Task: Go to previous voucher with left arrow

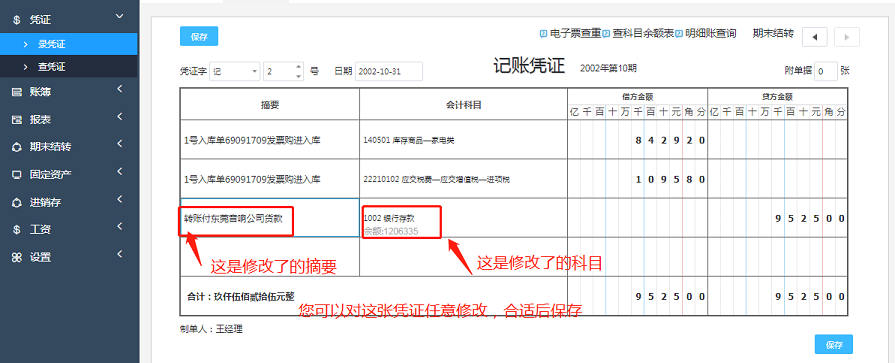Action: point(815,37)
